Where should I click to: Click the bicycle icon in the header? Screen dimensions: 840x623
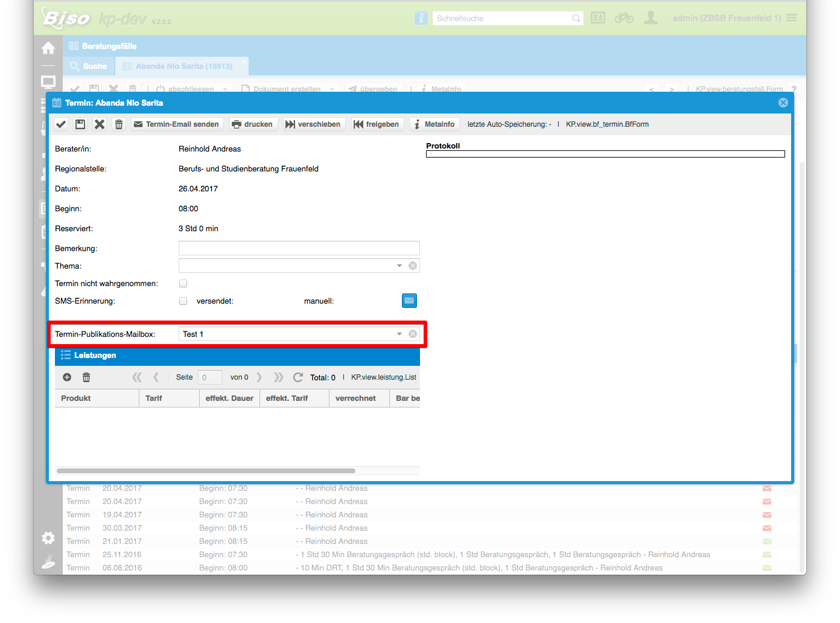(x=624, y=18)
